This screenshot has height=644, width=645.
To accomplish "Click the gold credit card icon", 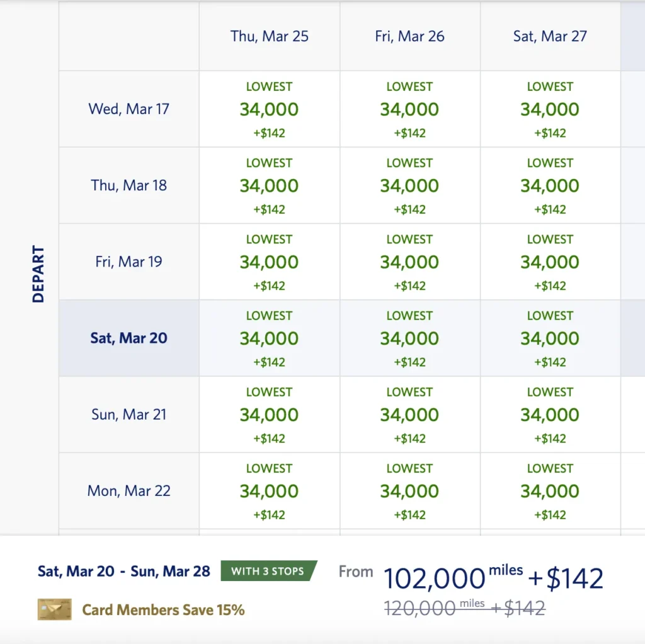I will [54, 609].
